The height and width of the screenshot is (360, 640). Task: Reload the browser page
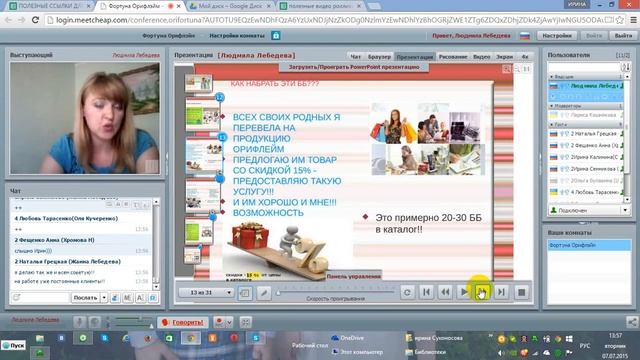pyautogui.click(x=36, y=20)
